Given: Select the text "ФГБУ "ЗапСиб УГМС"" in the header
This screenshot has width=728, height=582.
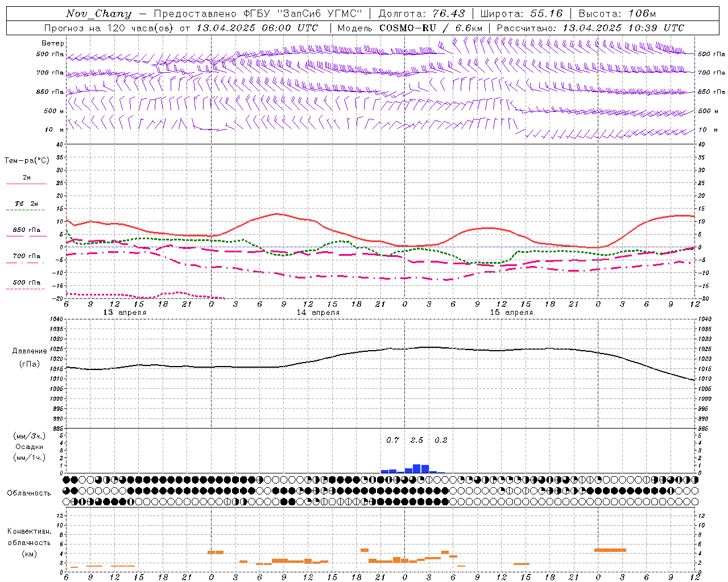Looking at the screenshot, I should pos(303,14).
